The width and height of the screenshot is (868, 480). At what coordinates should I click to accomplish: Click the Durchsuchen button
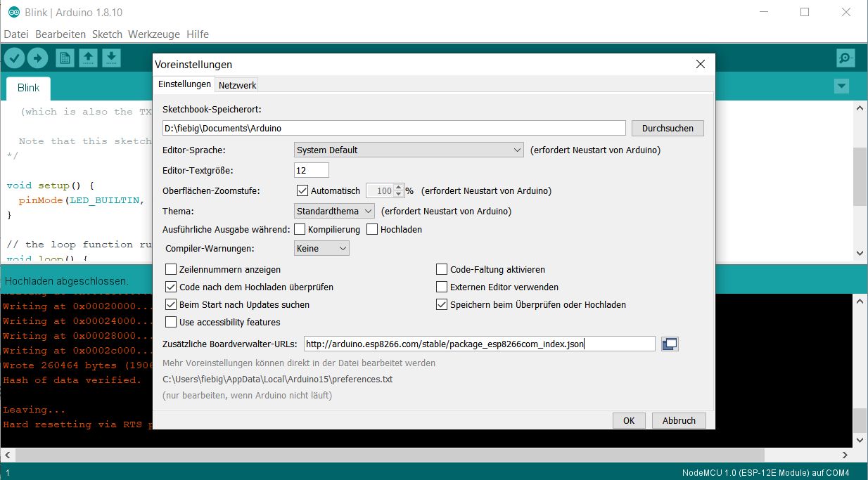(x=668, y=128)
